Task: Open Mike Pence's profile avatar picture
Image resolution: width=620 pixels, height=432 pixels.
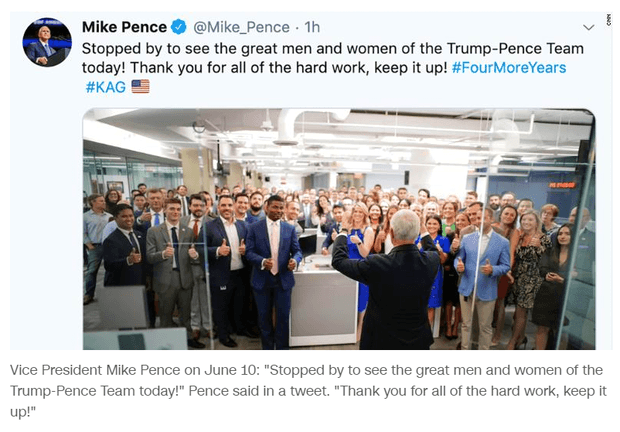Action: coord(47,42)
